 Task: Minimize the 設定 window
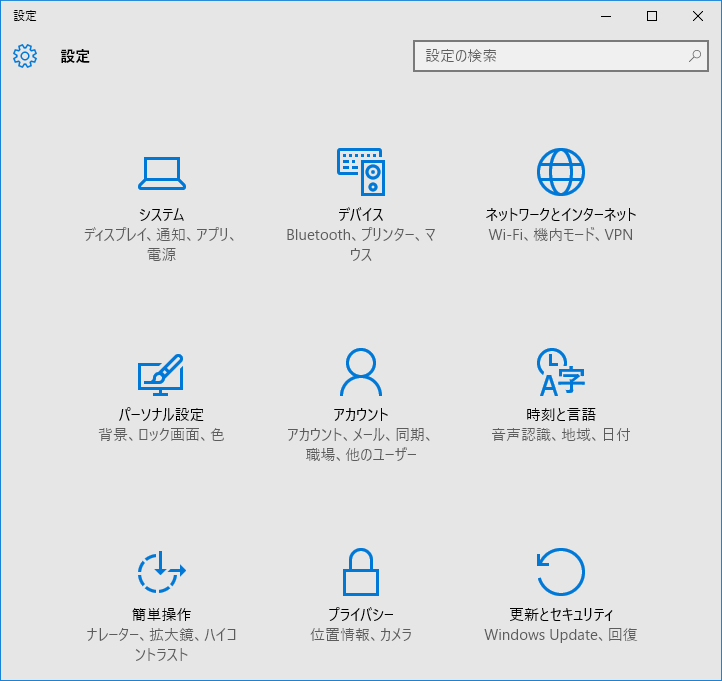coord(606,16)
